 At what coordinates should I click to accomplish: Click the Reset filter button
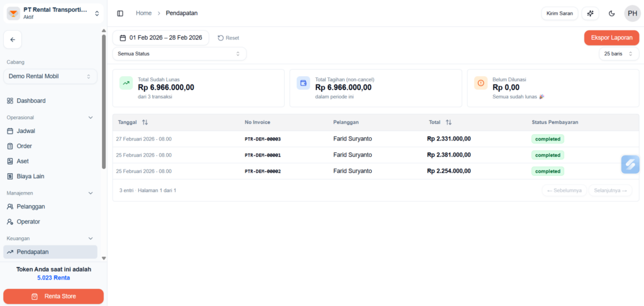(228, 38)
